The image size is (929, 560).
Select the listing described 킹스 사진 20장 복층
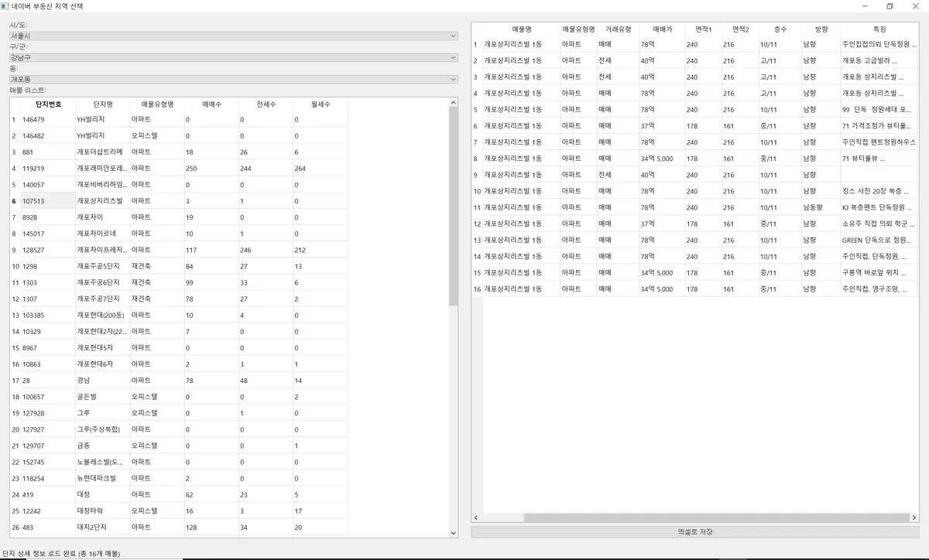(x=879, y=191)
